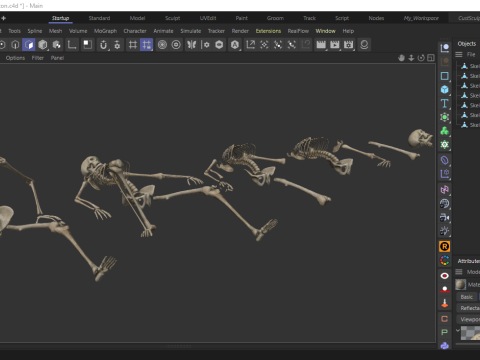This screenshot has height=360, width=480.
Task: Enable the Snap magnet icon
Action: click(103, 45)
